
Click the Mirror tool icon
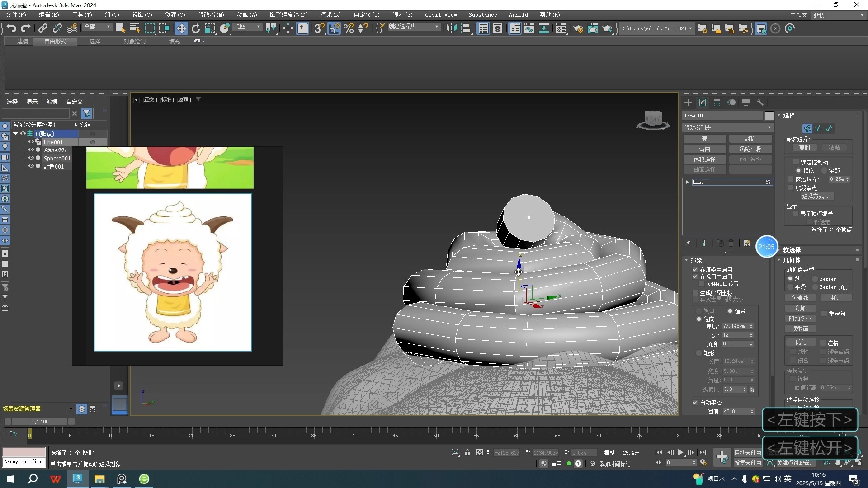click(451, 28)
